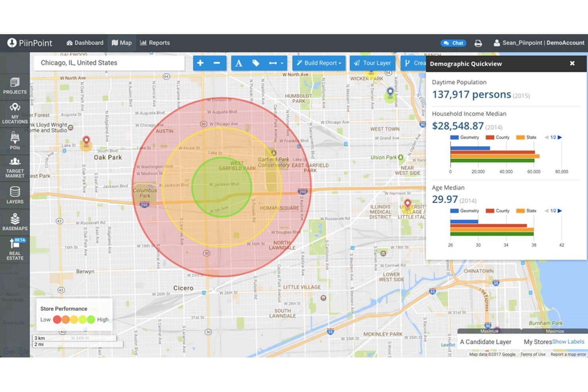The width and height of the screenshot is (588, 392).
Task: Open the Sean_Piinpoint account menu
Action: [539, 43]
